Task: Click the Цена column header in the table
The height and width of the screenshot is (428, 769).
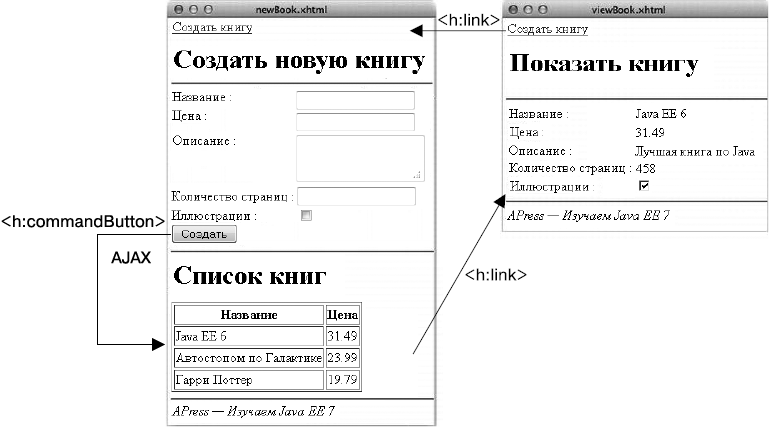Action: (x=342, y=314)
